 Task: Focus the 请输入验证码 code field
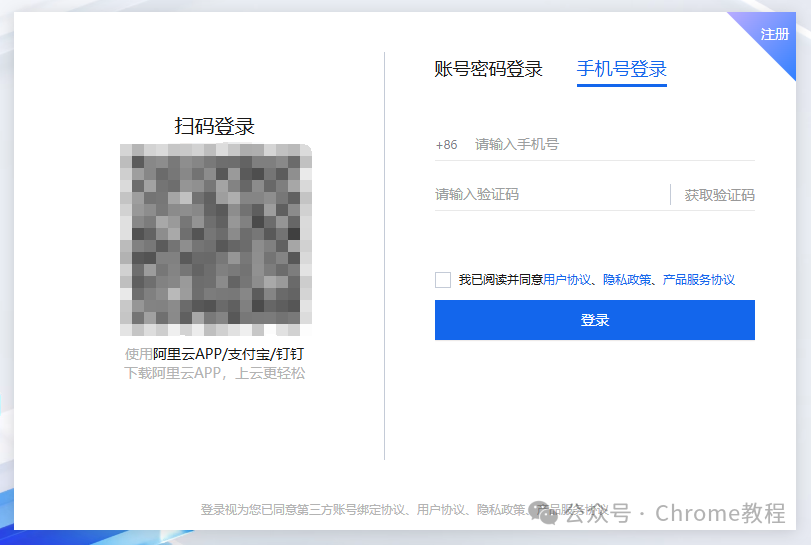550,194
